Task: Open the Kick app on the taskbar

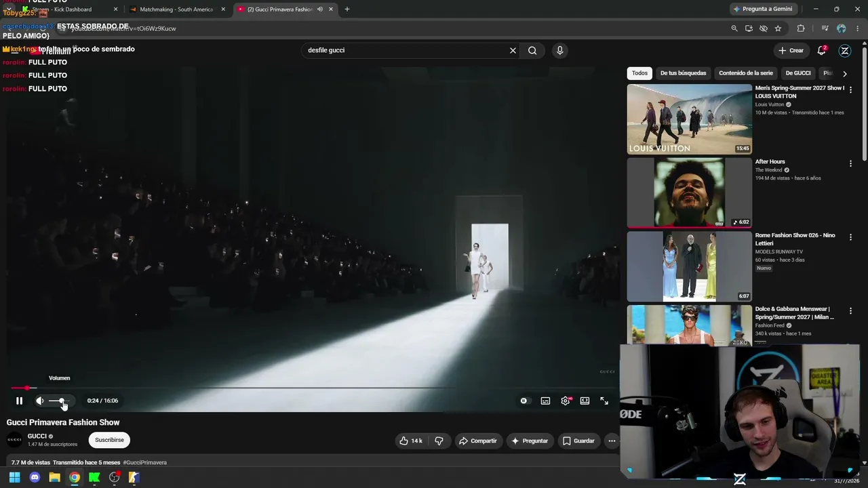Action: click(x=94, y=477)
